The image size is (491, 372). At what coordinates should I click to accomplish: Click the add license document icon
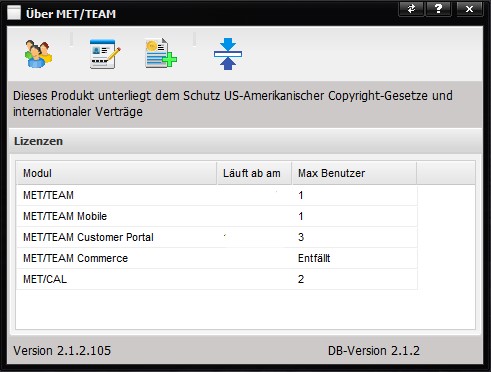click(x=161, y=53)
